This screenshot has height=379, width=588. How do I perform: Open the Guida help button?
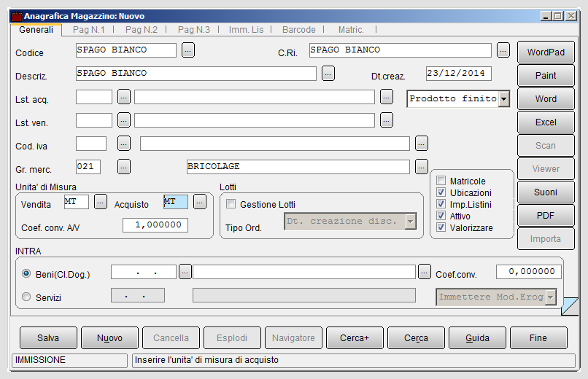click(477, 337)
